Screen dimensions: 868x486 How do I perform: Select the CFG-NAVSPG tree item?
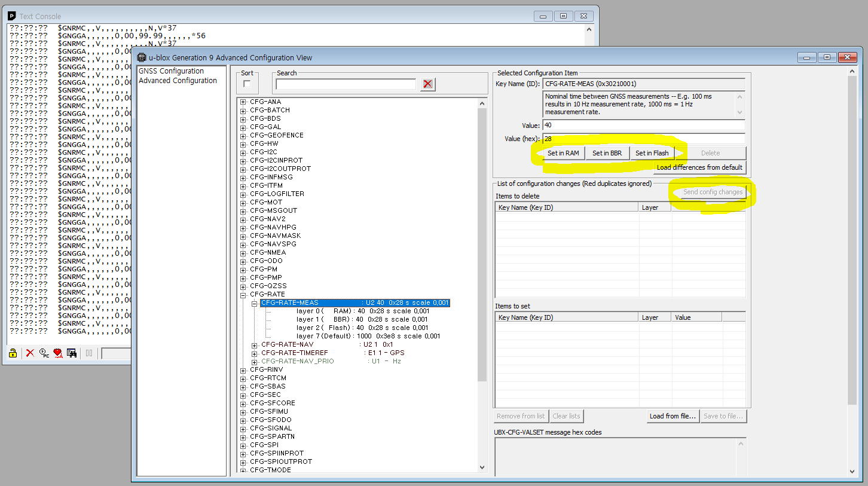tap(273, 244)
